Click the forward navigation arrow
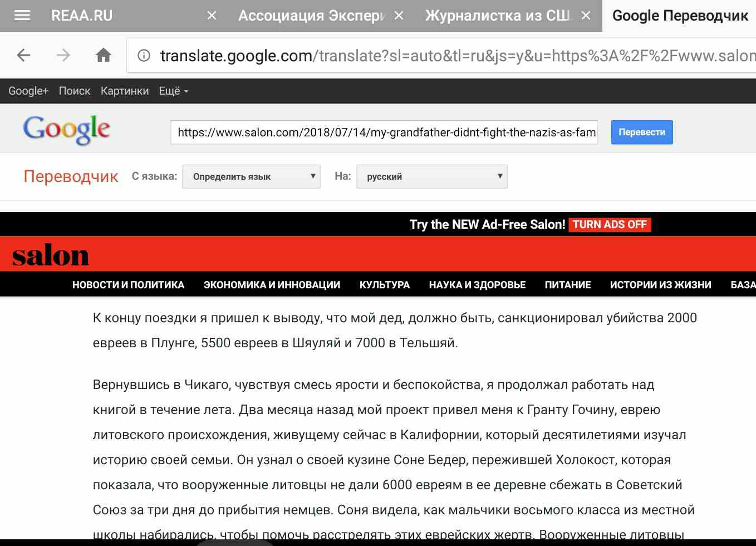 (63, 55)
